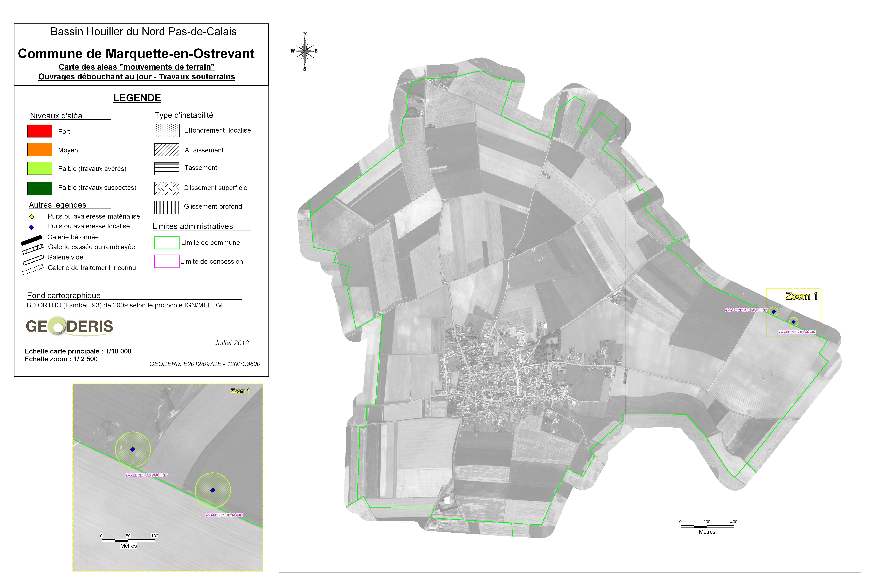Click the compass rose on the main map
The width and height of the screenshot is (877, 588).
pyautogui.click(x=305, y=51)
